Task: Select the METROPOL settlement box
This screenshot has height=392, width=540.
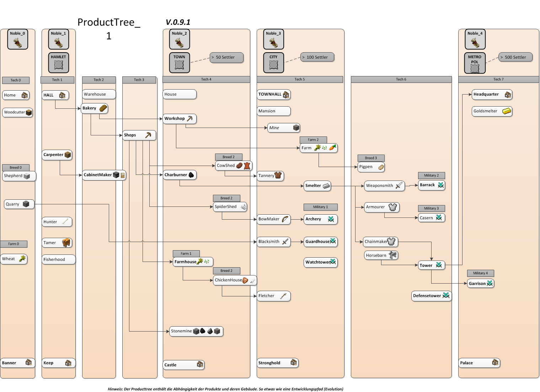Action: click(x=475, y=63)
